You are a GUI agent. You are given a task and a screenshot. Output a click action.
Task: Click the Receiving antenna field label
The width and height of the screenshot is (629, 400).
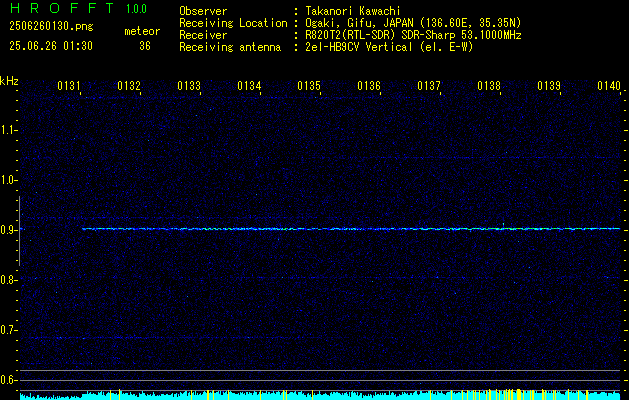coord(230,47)
